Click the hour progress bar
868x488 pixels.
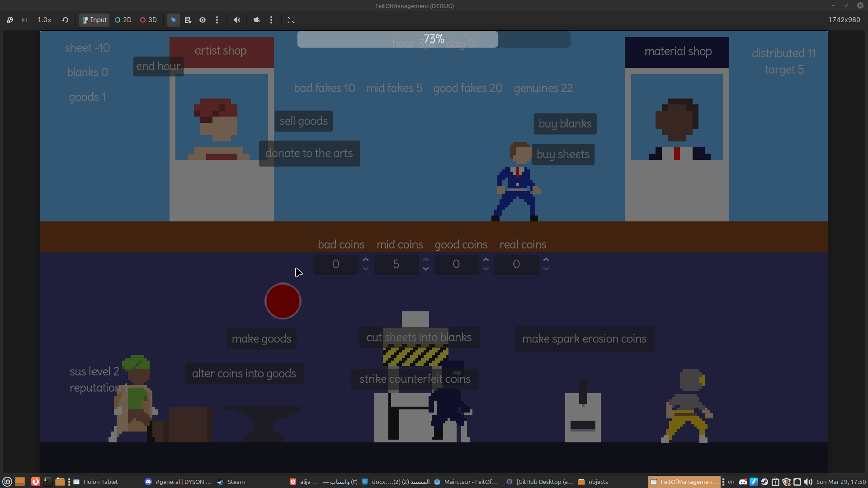tap(434, 39)
